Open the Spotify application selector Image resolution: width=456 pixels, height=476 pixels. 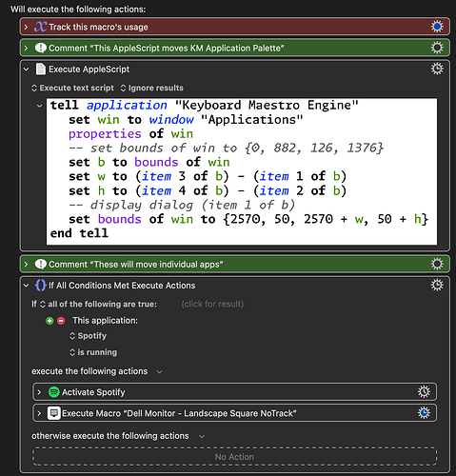(x=89, y=336)
